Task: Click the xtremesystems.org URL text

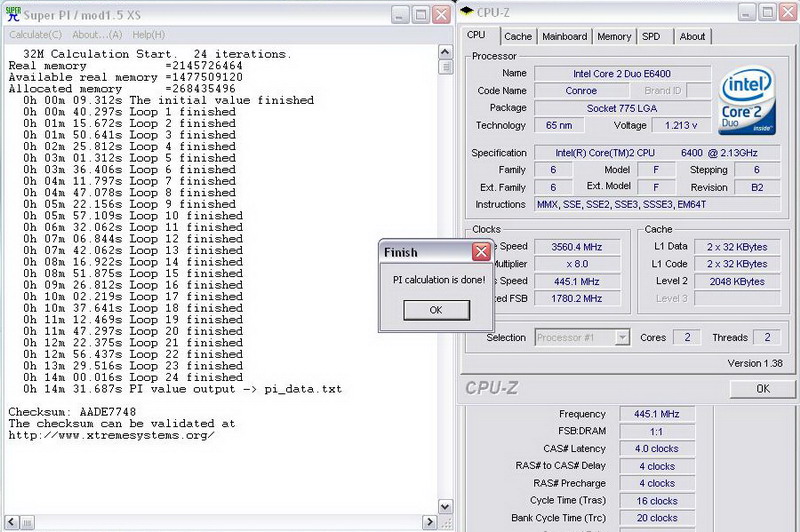Action: click(111, 435)
